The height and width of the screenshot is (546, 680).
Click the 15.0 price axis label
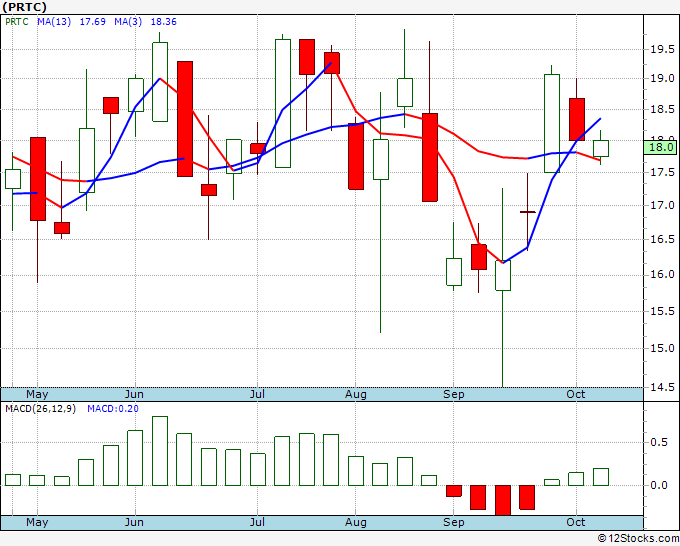662,348
